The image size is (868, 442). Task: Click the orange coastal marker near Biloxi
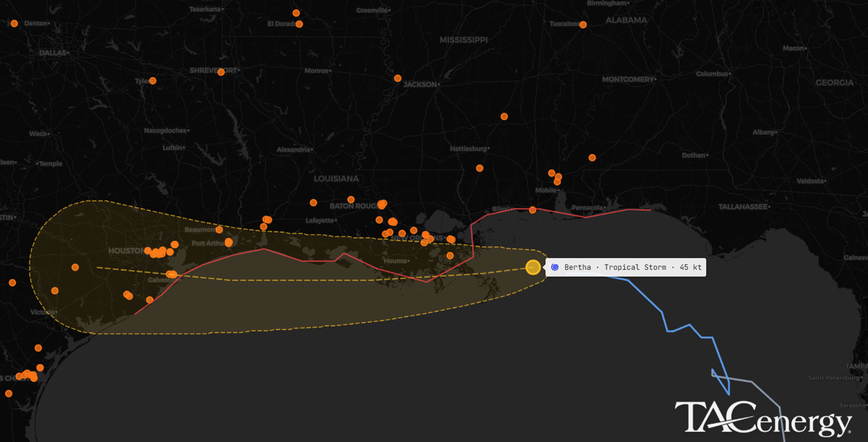(532, 210)
